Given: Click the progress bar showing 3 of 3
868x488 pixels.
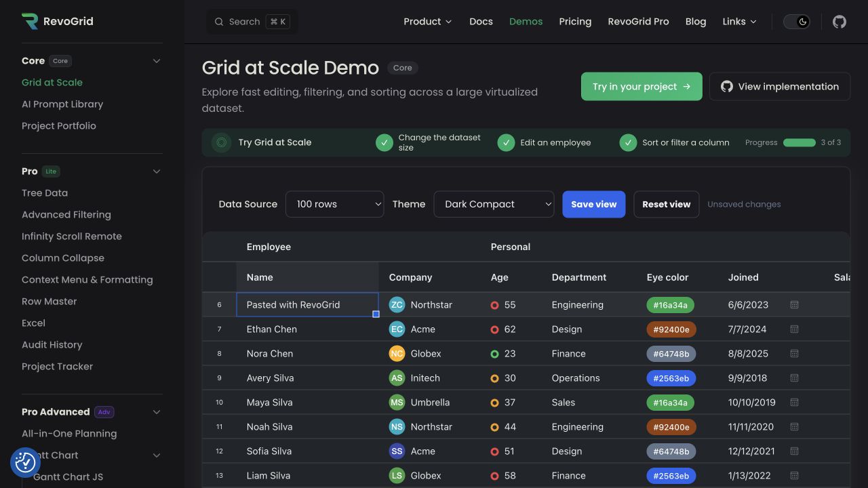Looking at the screenshot, I should (x=800, y=142).
